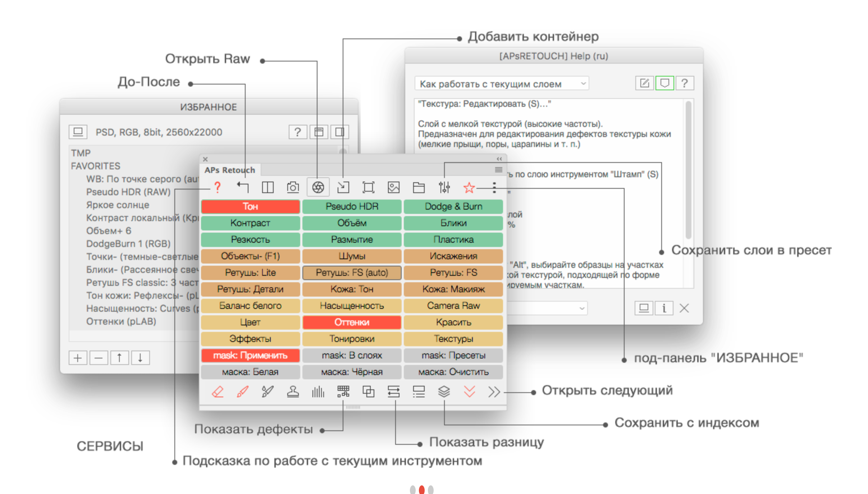Toggle the side panel layout icon in ИЗБРАННОЕ

[x=339, y=132]
